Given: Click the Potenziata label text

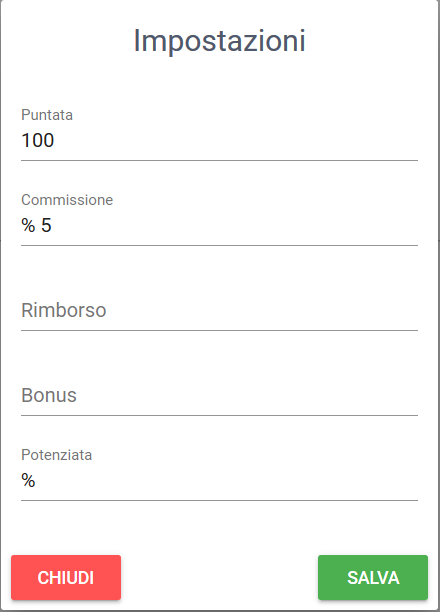Looking at the screenshot, I should [57, 455].
